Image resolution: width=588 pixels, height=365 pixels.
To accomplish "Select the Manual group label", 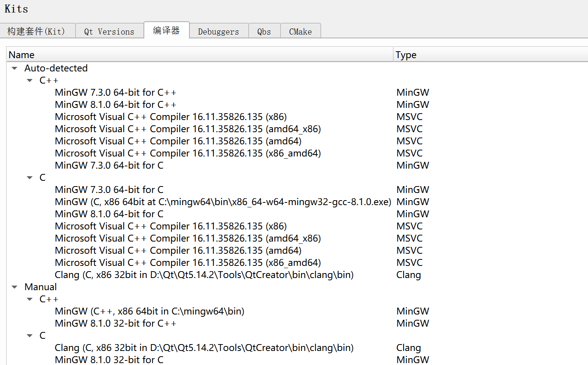I will pyautogui.click(x=41, y=287).
